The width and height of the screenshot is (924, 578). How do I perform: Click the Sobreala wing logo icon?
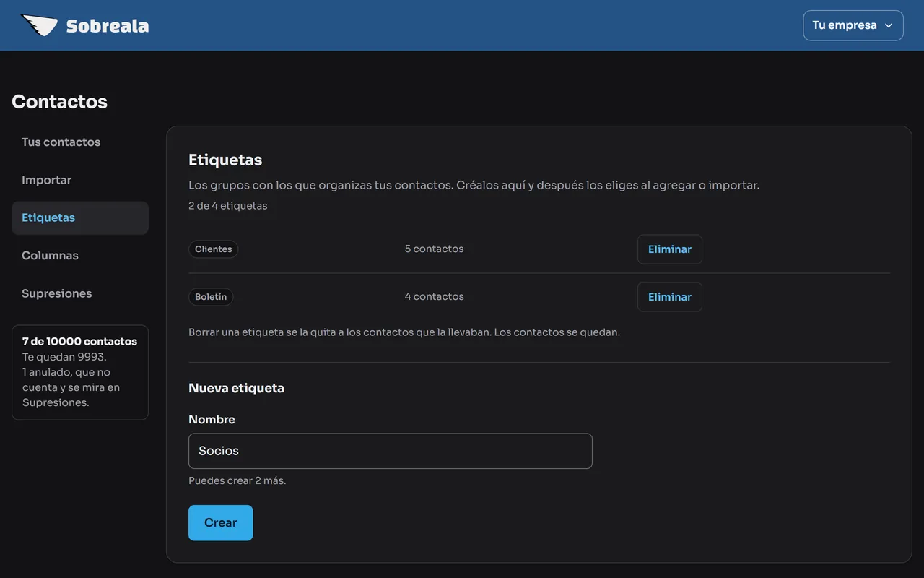tap(39, 25)
